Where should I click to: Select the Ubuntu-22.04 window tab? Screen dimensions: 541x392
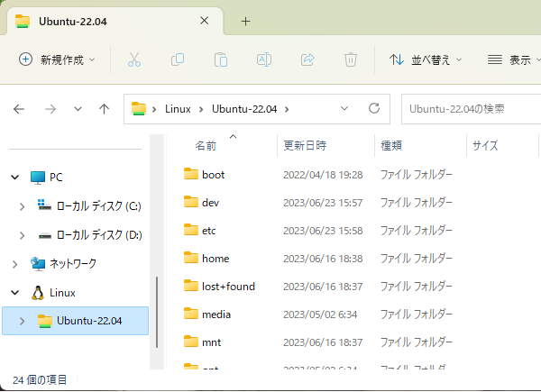click(x=114, y=22)
